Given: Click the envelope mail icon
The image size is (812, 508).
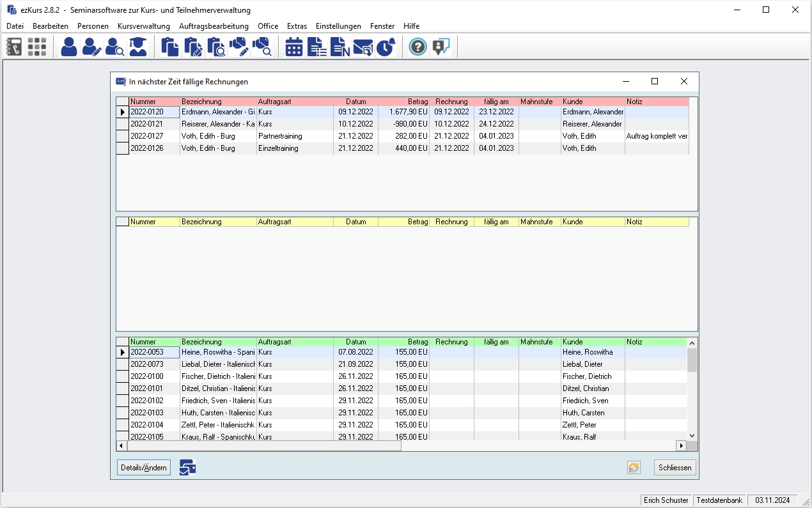Looking at the screenshot, I should (x=363, y=47).
